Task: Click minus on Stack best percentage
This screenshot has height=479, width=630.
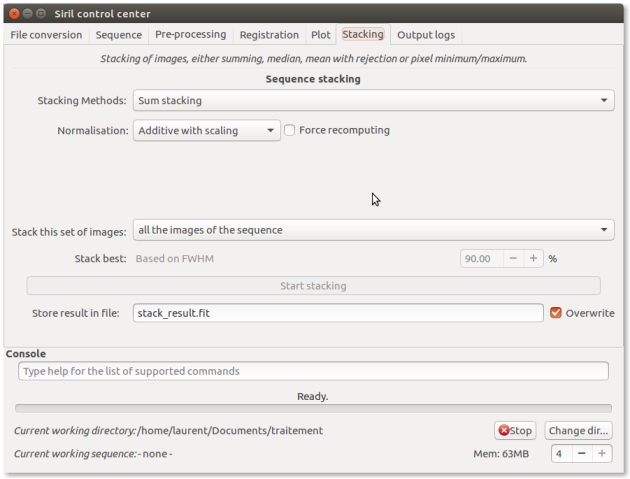Action: pos(513,258)
